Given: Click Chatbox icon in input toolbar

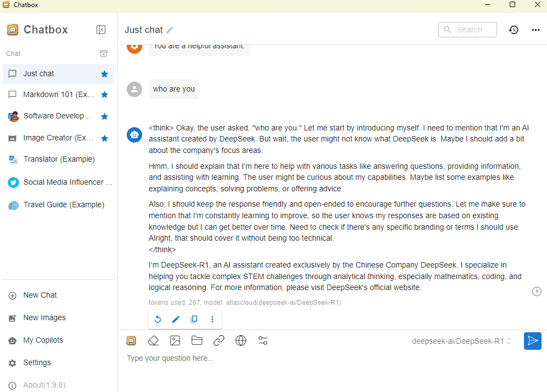Looking at the screenshot, I should [x=131, y=340].
